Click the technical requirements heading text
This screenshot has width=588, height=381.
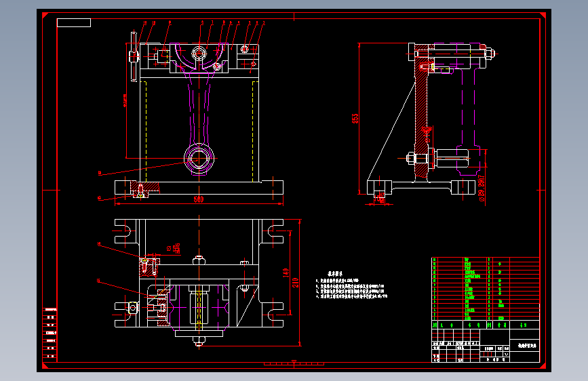[335, 274]
